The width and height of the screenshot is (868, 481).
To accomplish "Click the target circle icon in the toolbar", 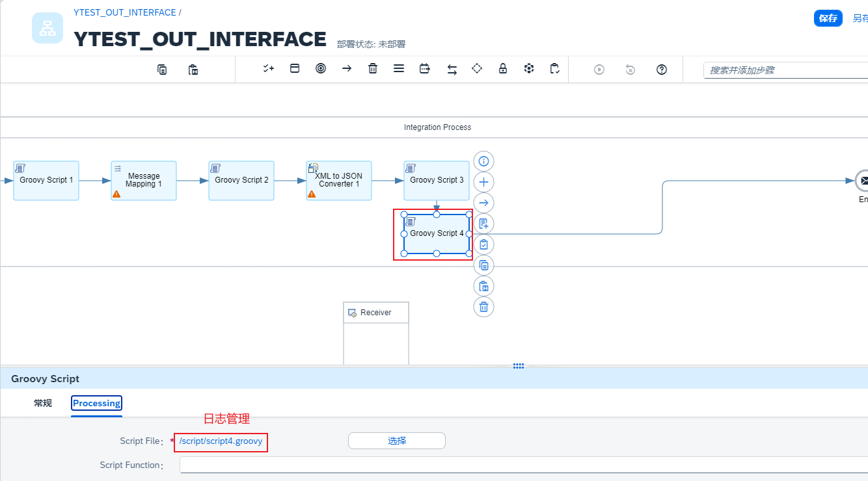I will [x=321, y=69].
